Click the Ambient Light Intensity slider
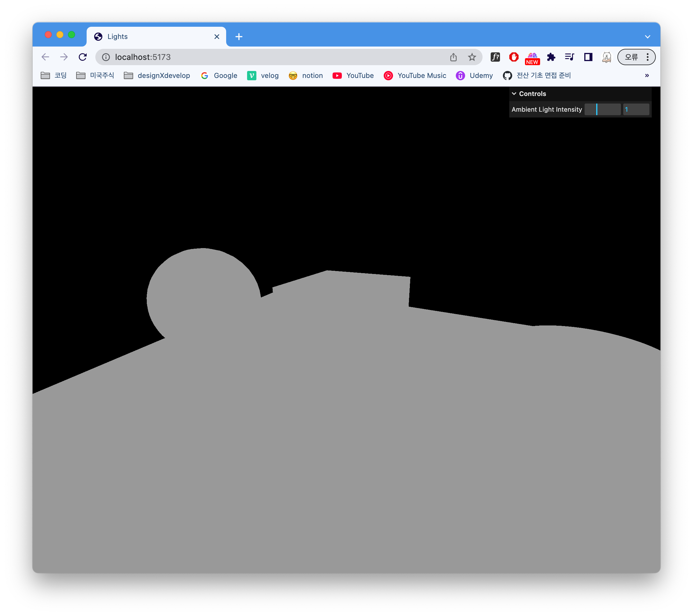The width and height of the screenshot is (693, 616). 602,109
